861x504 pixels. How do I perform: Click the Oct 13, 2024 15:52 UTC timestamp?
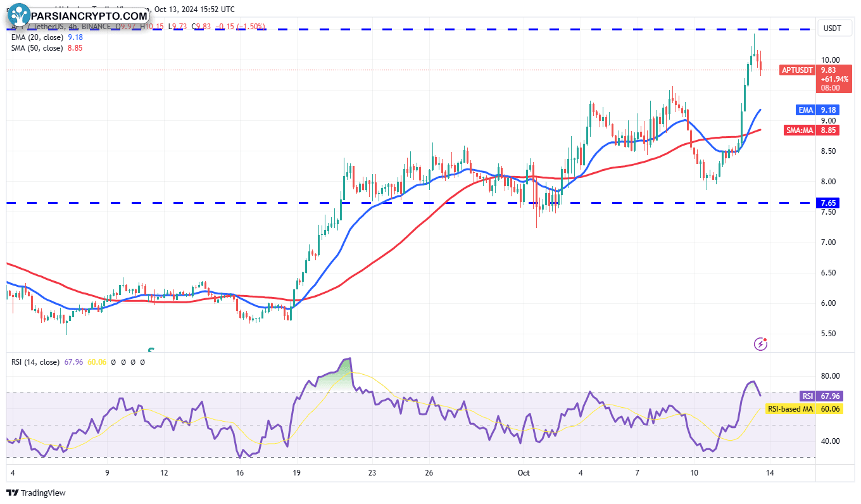194,9
